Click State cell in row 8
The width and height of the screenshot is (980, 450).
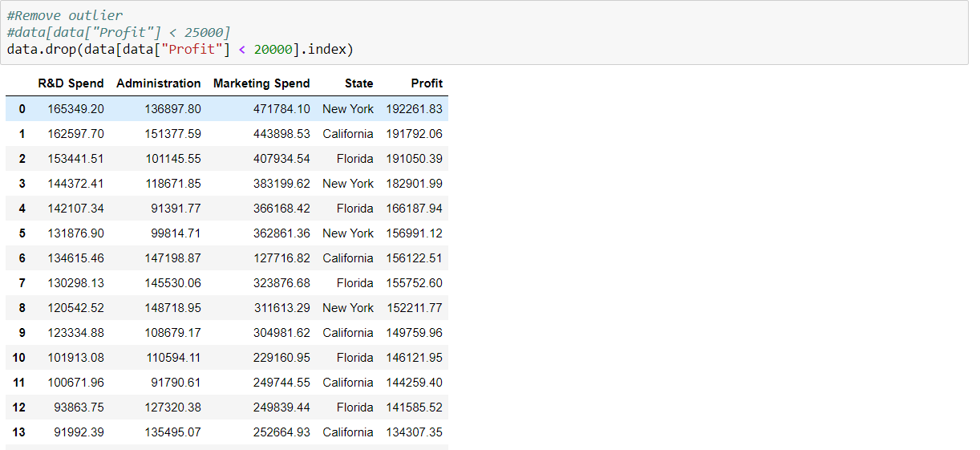pos(348,308)
